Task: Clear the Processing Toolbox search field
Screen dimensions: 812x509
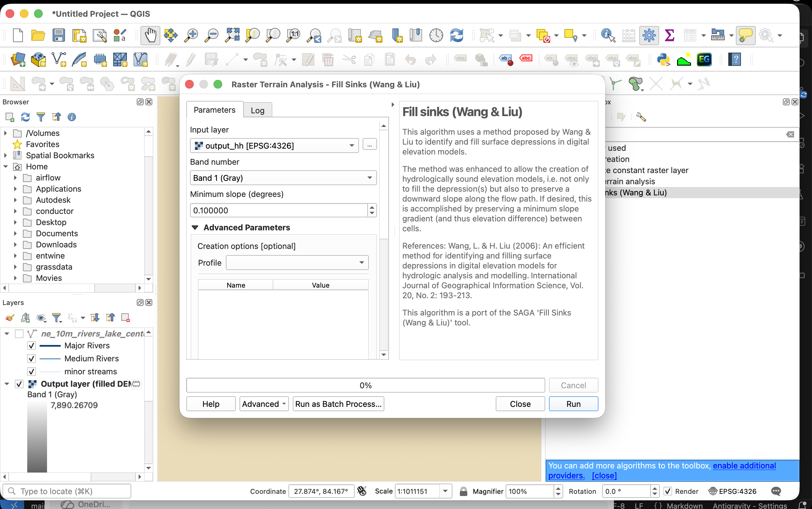Action: pyautogui.click(x=790, y=135)
